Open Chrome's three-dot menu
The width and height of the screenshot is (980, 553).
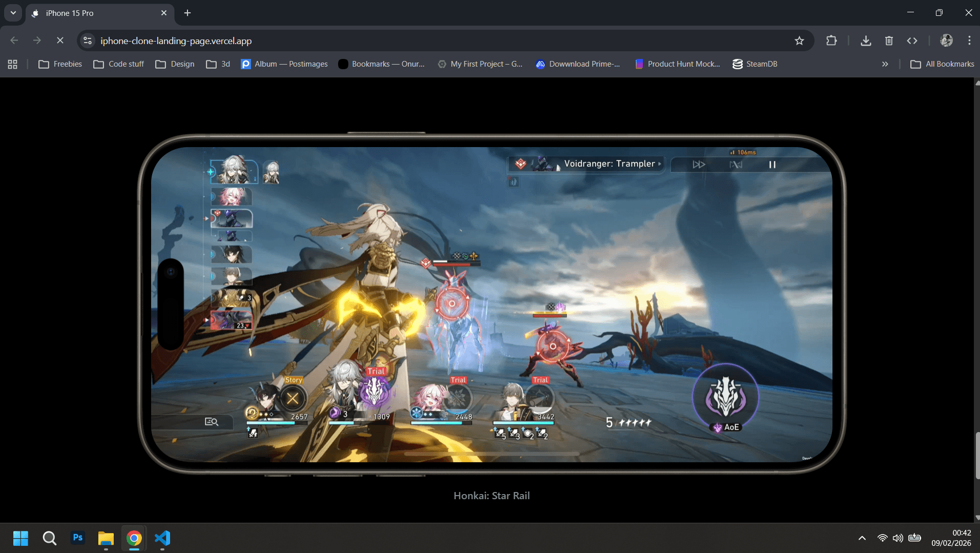(x=969, y=40)
